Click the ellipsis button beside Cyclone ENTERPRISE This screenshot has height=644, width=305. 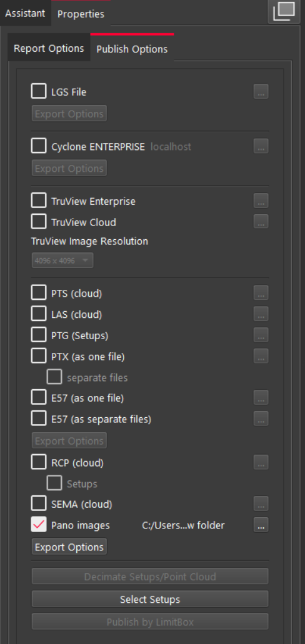click(x=261, y=146)
